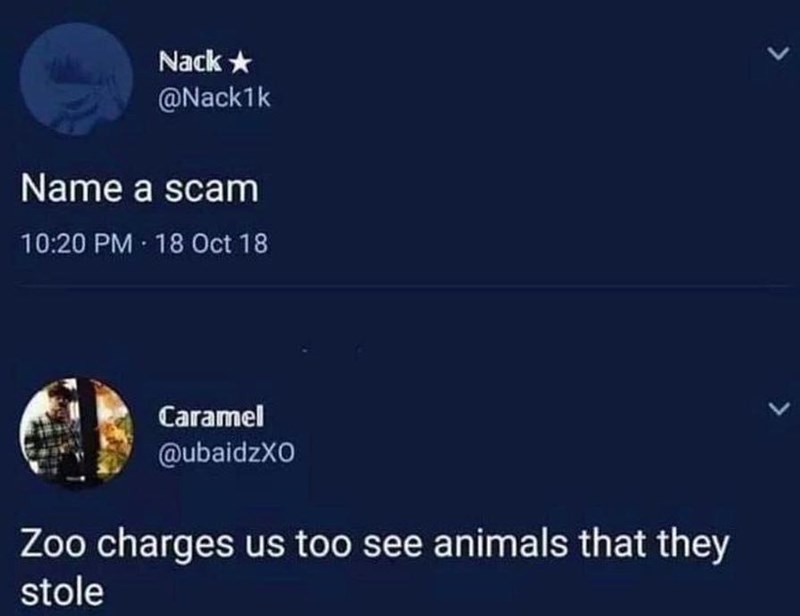This screenshot has height=616, width=800.
Task: Click the word "charges" in the reply
Action: (165, 546)
